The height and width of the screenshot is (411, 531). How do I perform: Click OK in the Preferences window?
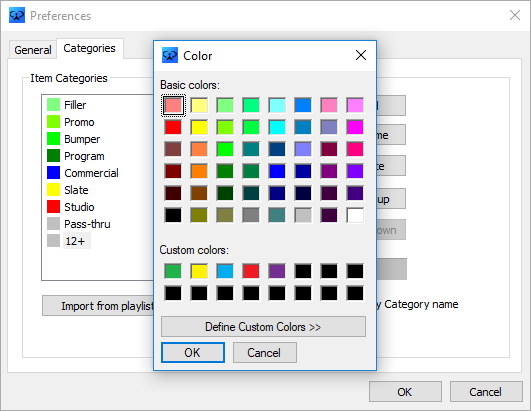[405, 392]
